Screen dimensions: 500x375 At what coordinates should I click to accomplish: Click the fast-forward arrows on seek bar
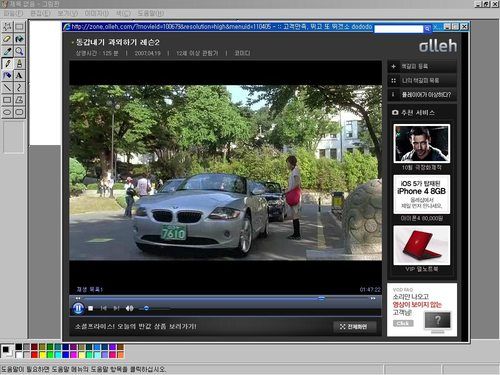click(373, 298)
